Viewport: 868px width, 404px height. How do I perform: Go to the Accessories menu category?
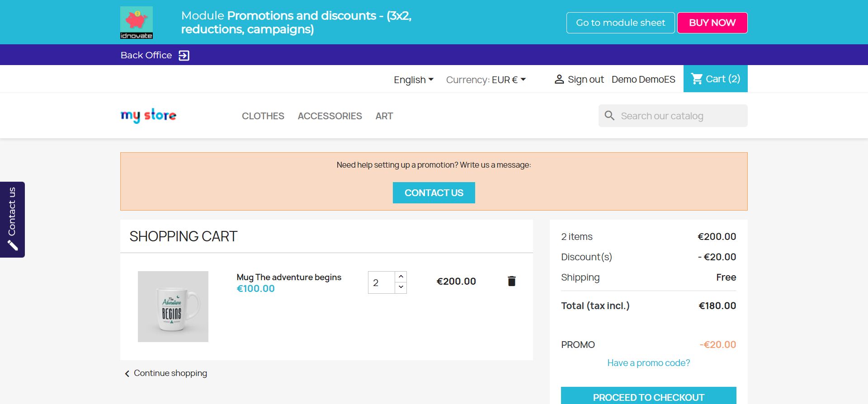(330, 116)
